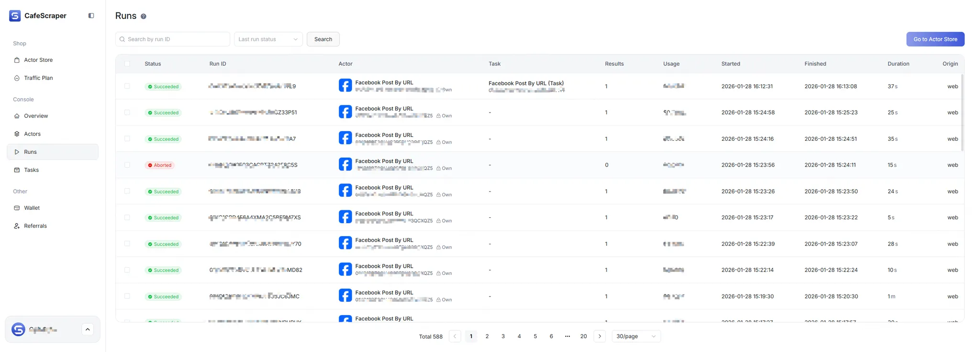Expand the account menu chevron

(88, 329)
